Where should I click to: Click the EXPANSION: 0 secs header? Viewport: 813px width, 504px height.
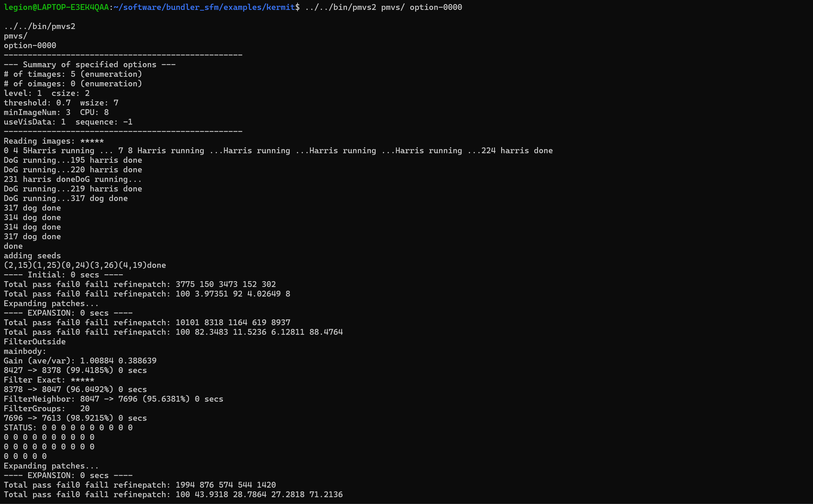(68, 313)
